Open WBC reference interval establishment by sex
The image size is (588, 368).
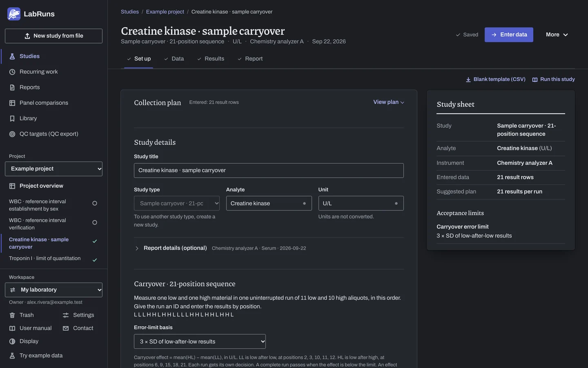53,205
